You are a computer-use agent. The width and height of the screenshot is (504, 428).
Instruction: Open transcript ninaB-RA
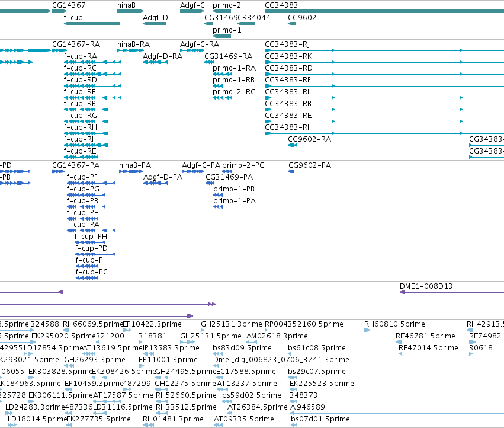(x=133, y=44)
